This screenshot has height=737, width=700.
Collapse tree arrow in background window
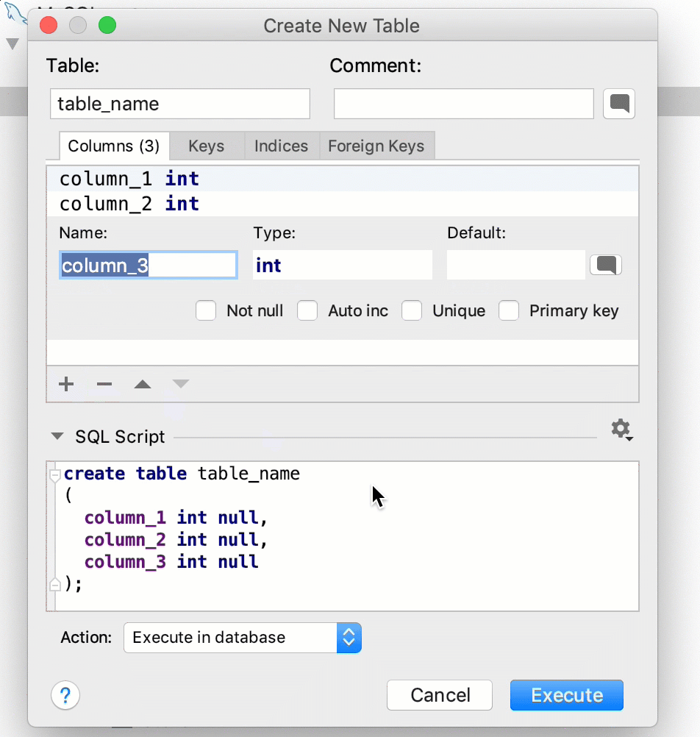12,44
